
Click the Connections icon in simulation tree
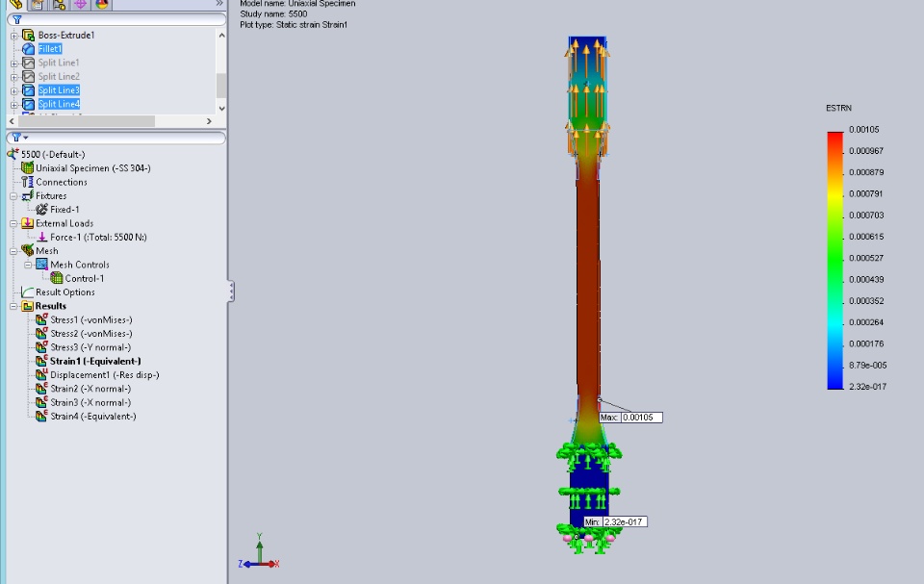coord(27,182)
